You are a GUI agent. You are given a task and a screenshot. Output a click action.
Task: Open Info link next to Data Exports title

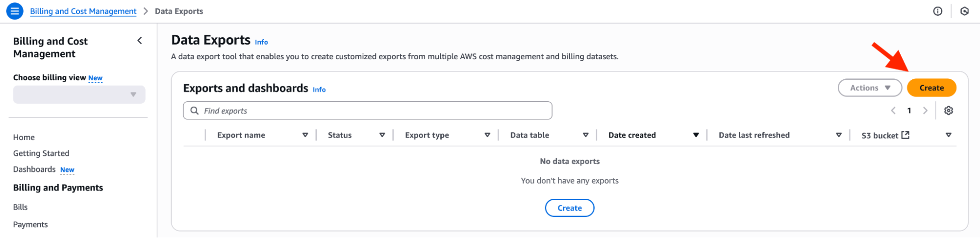261,42
